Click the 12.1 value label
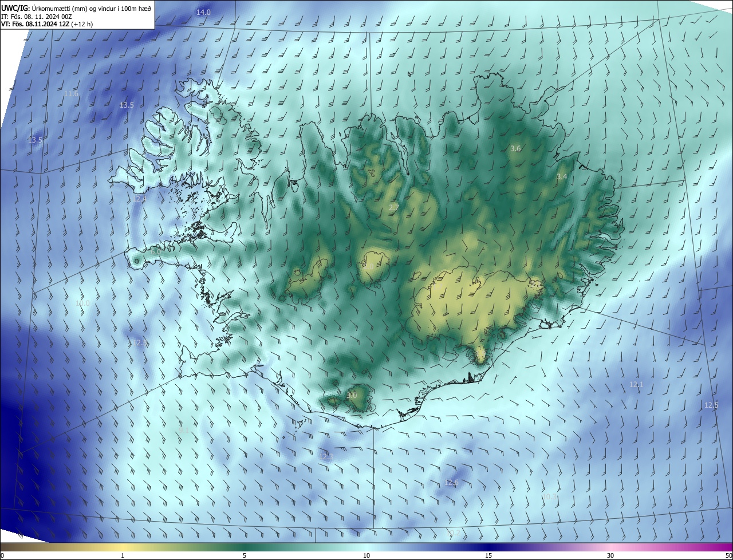The image size is (733, 560). pos(636,384)
